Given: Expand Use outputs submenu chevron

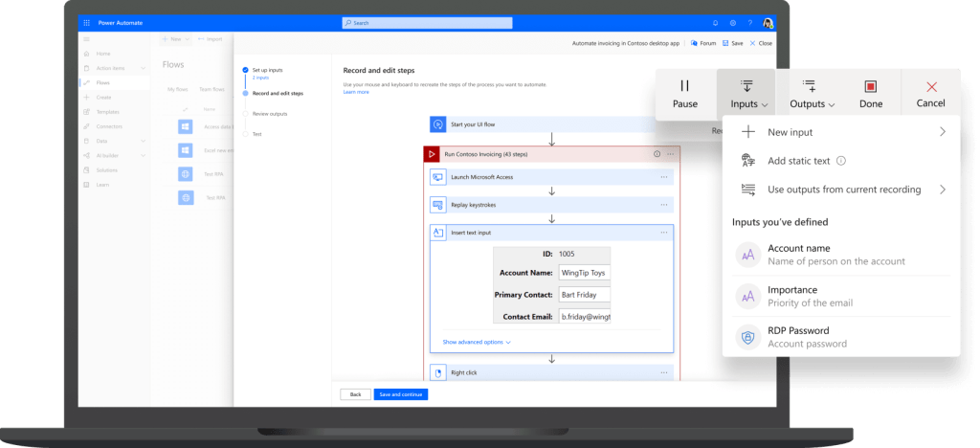Looking at the screenshot, I should pos(943,190).
